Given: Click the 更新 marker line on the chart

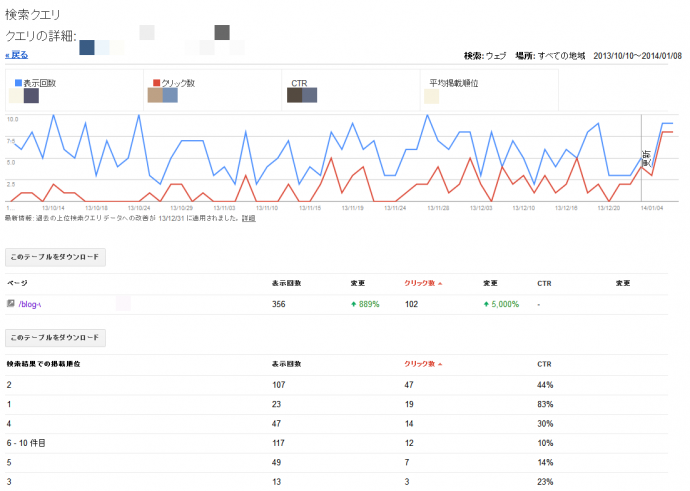Looking at the screenshot, I should pyautogui.click(x=642, y=158).
